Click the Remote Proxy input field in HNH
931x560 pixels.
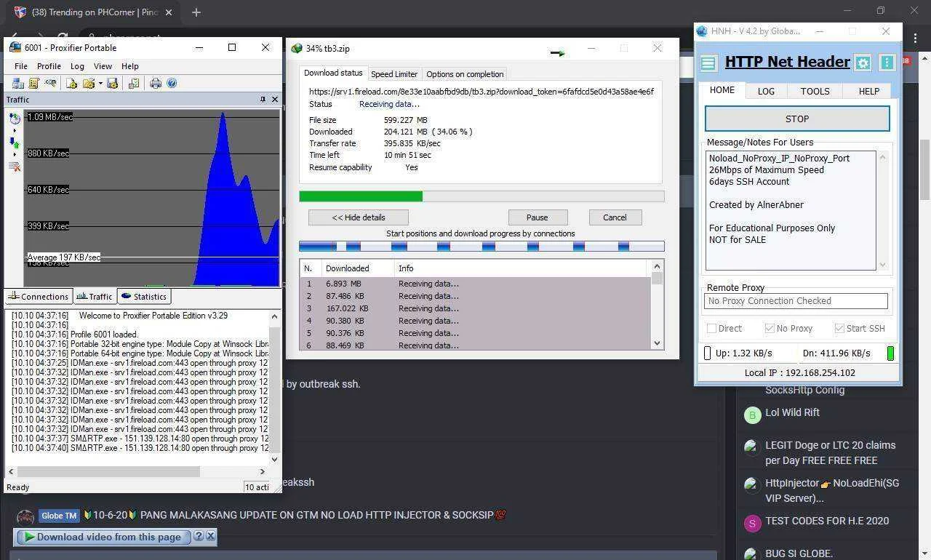[x=796, y=301]
